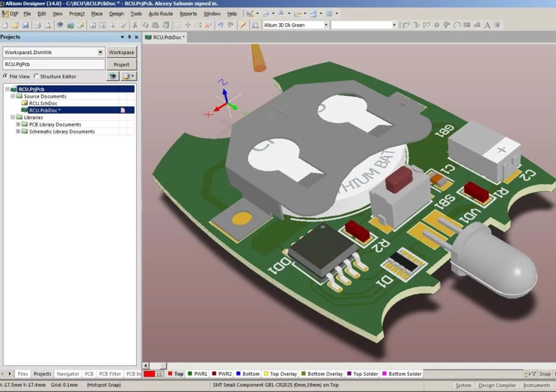556x392 pixels.
Task: Click the RCU.PrjPcb project name field
Action: coord(54,64)
